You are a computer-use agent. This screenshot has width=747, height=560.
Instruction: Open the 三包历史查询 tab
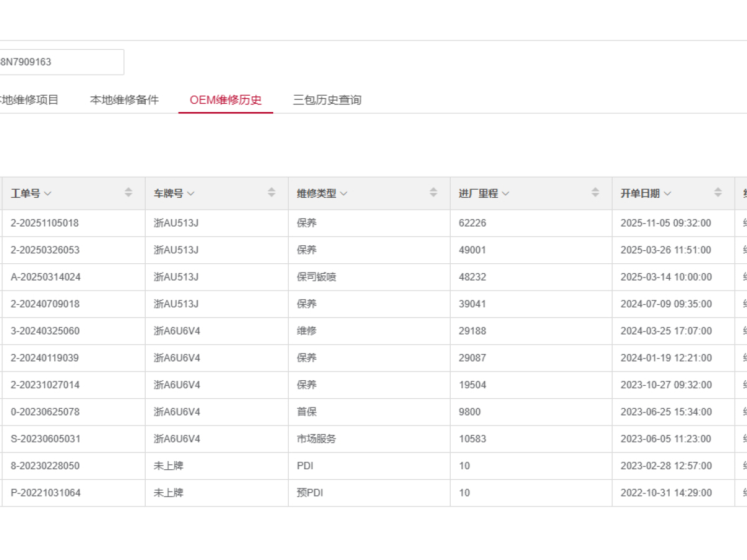[327, 100]
